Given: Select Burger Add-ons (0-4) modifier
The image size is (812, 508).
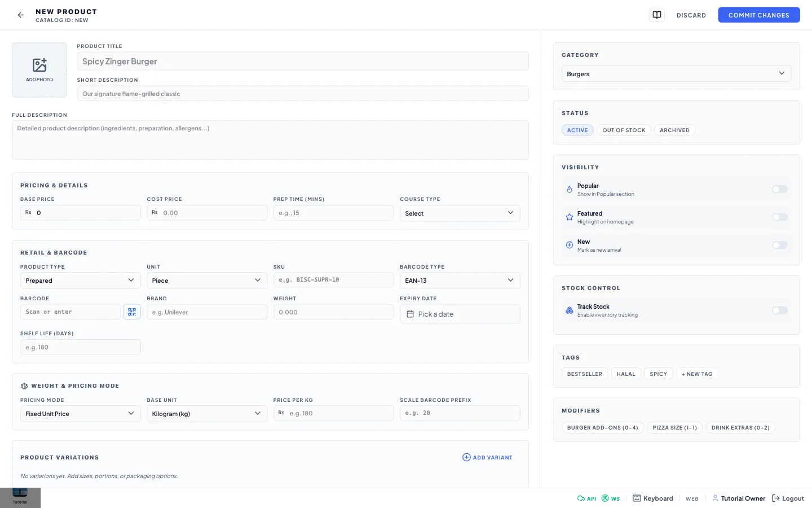Looking at the screenshot, I should [602, 428].
